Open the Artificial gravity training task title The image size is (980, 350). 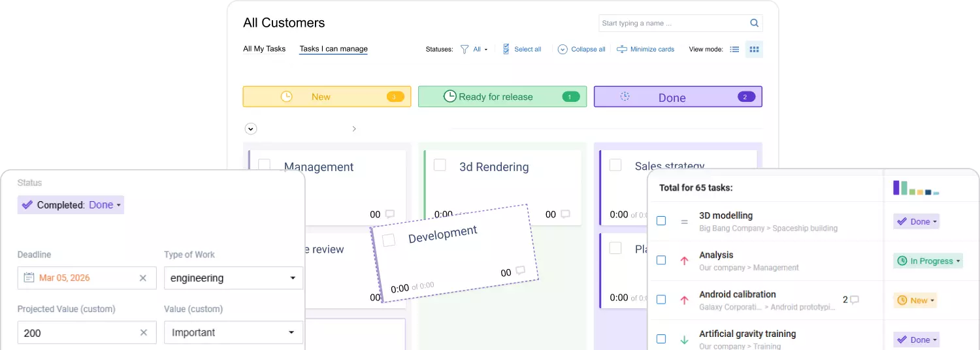coord(747,334)
